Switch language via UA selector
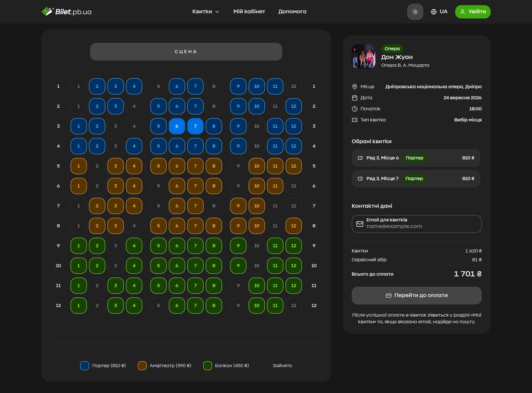532x393 pixels. pyautogui.click(x=439, y=12)
